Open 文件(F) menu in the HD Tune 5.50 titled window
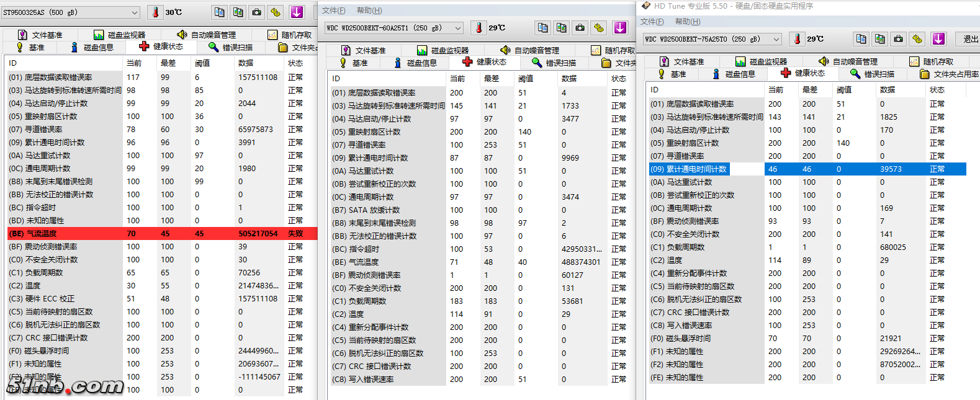This screenshot has width=980, height=400. pyautogui.click(x=652, y=22)
